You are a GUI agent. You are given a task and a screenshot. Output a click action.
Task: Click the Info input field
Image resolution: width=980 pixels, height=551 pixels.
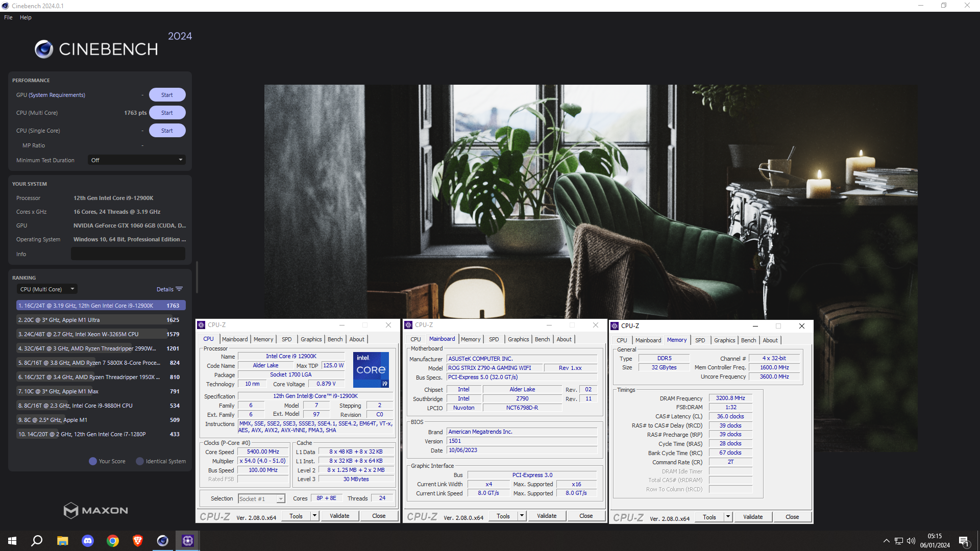[128, 254]
